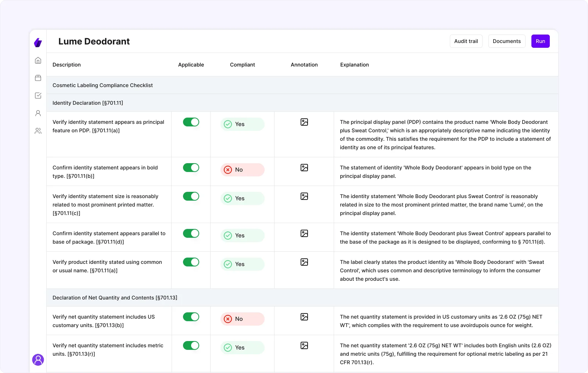Collapse the Cosmetic Labeling Compliance Checklist
The image size is (588, 373).
click(x=103, y=85)
